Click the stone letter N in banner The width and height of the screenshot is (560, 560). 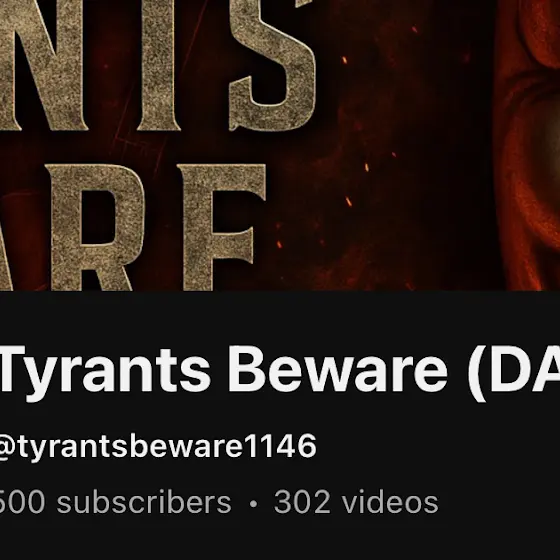coord(44,64)
